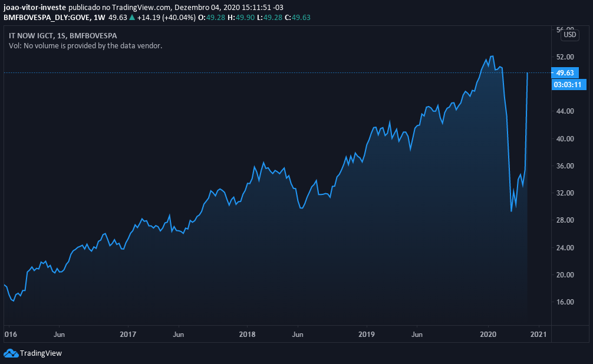Image resolution: width=593 pixels, height=364 pixels.
Task: Click the 2017 time axis label
Action: pyautogui.click(x=128, y=335)
